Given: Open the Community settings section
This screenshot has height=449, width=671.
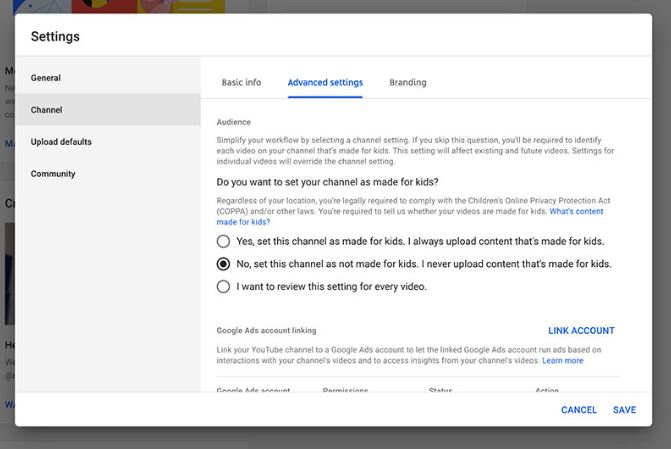Looking at the screenshot, I should (x=53, y=174).
